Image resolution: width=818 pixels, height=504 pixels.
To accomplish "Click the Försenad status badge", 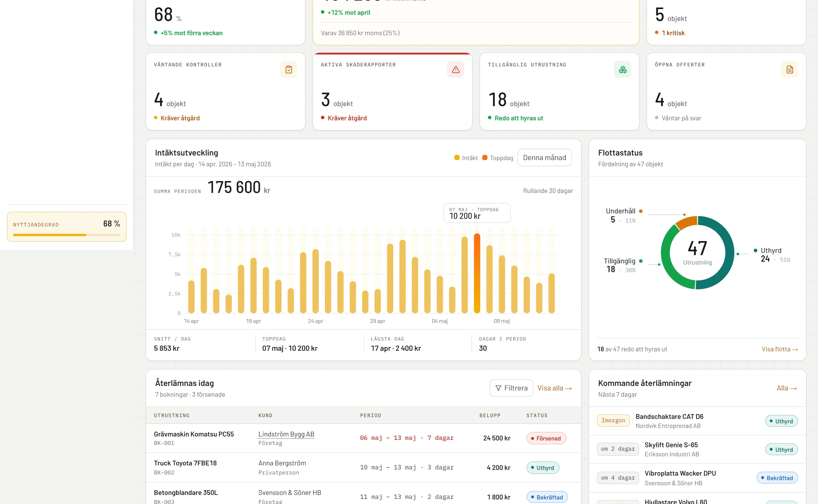I will click(546, 438).
